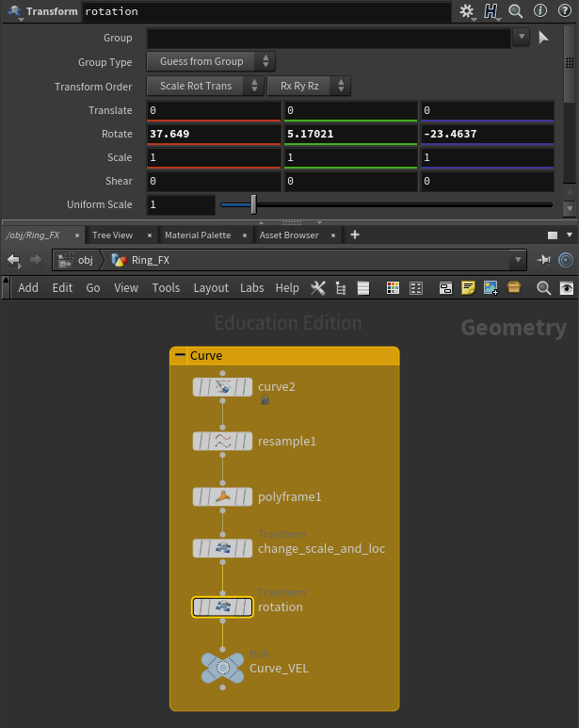
Task: Open the node shapes palette icon
Action: click(416, 288)
